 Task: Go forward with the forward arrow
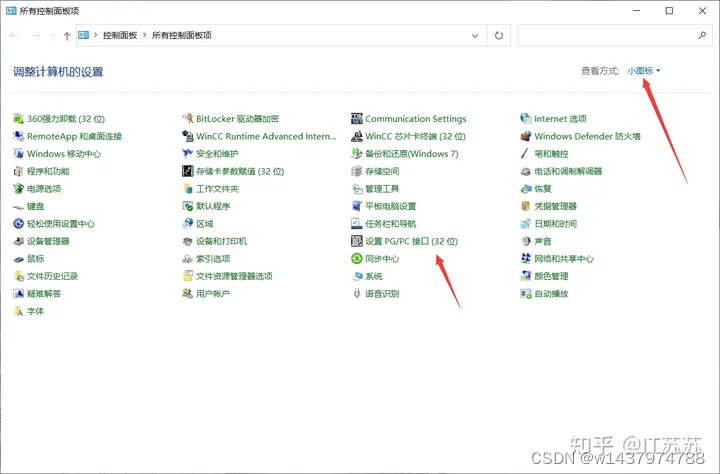pyautogui.click(x=36, y=35)
